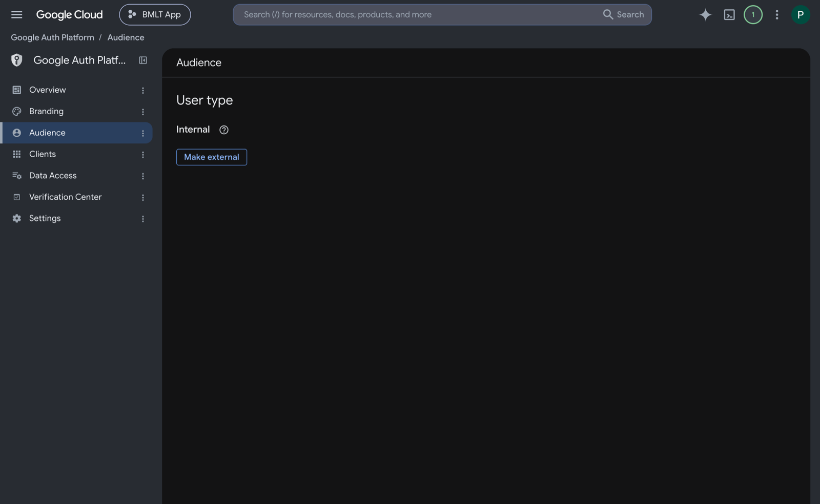Go to Settings in the sidebar
The image size is (820, 504).
coord(77,219)
